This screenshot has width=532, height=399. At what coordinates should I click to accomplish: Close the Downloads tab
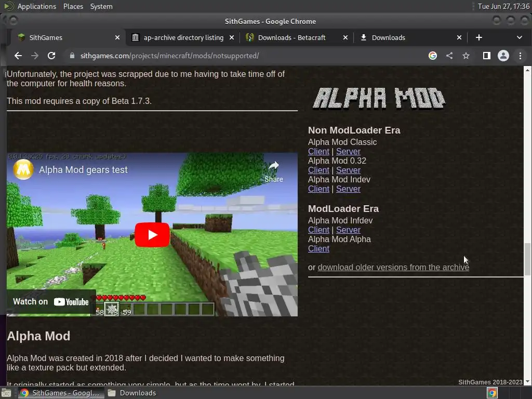[x=459, y=37]
